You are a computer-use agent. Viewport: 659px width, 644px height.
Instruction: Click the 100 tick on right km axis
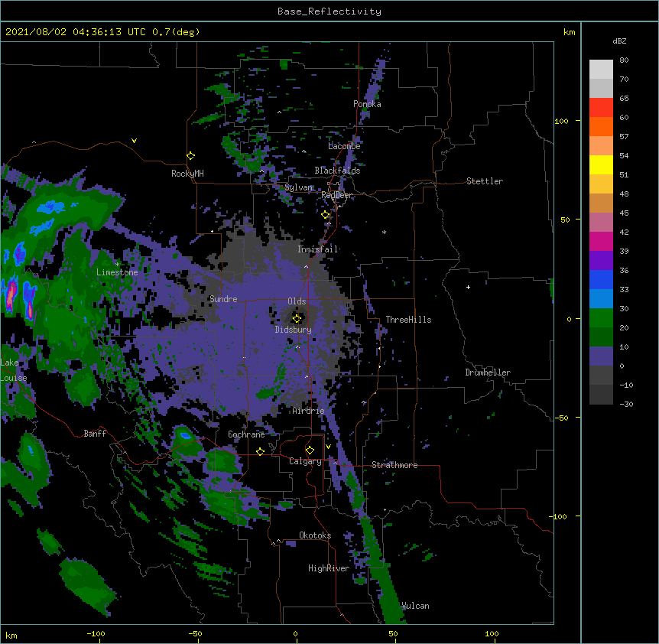tap(561, 121)
